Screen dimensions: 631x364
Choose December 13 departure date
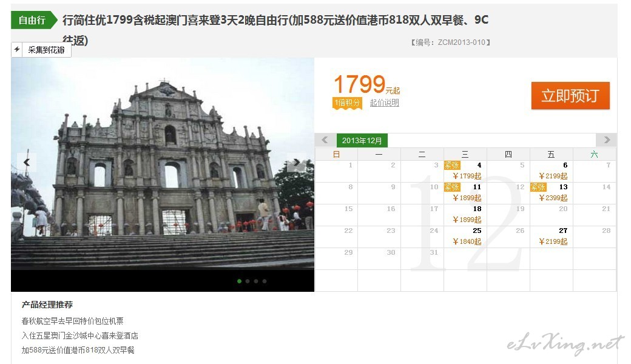coord(552,193)
